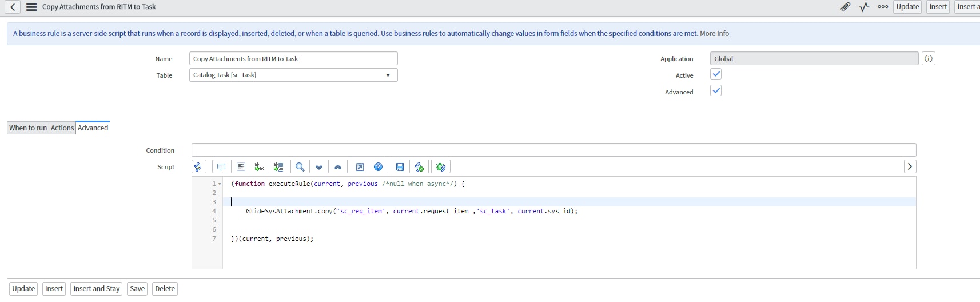Screen dimensions: 980x302
Task: Switch to the When to run tab
Action: coord(28,128)
